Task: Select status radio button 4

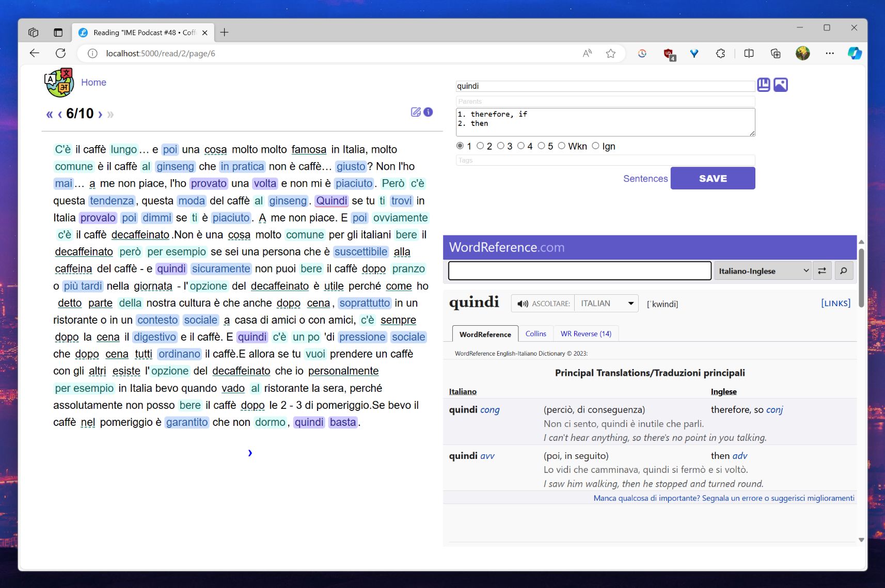Action: (521, 146)
